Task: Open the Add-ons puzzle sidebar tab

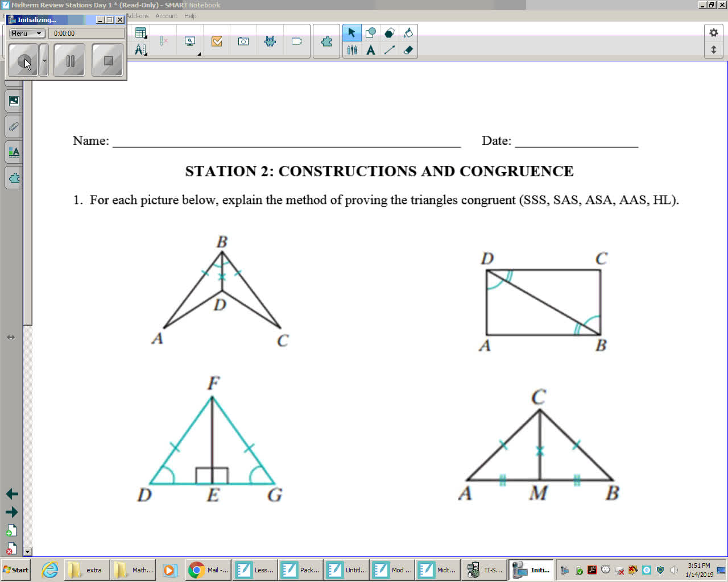Action: pos(14,178)
